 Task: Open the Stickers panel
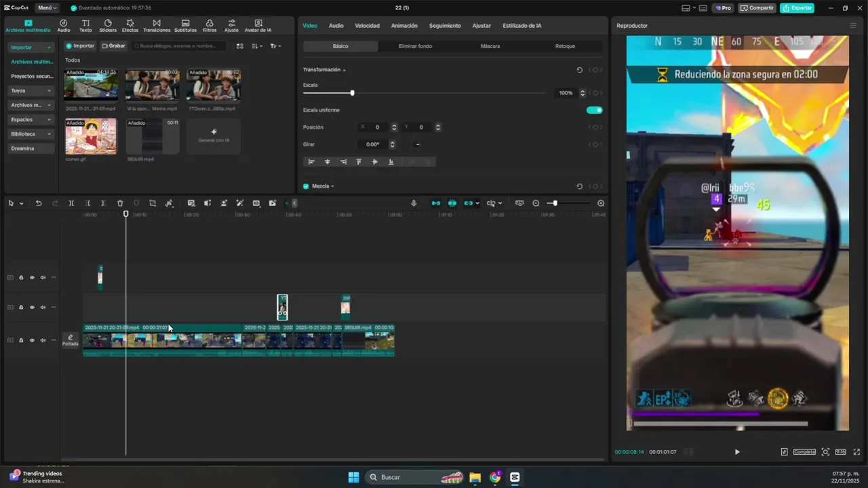pos(108,26)
